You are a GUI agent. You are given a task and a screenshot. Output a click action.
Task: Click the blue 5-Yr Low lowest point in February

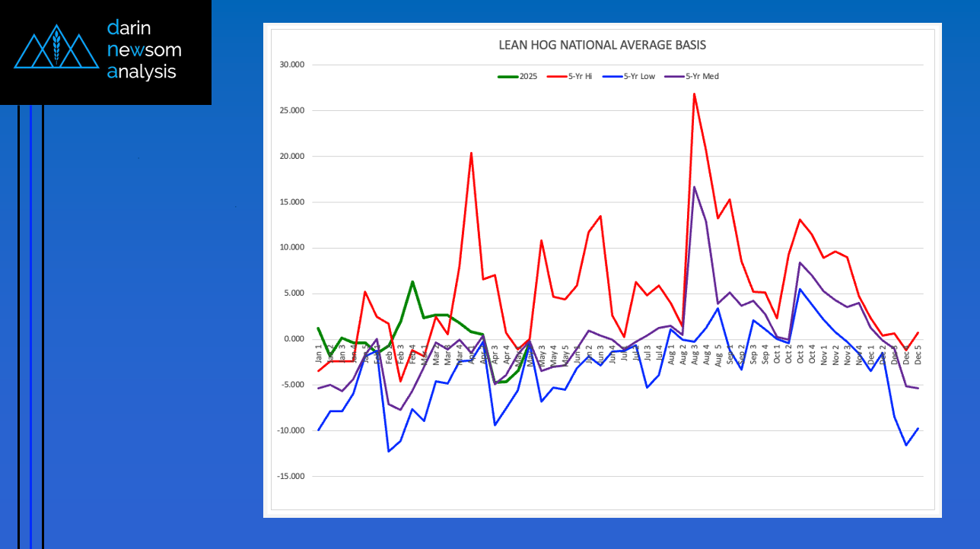coord(389,452)
